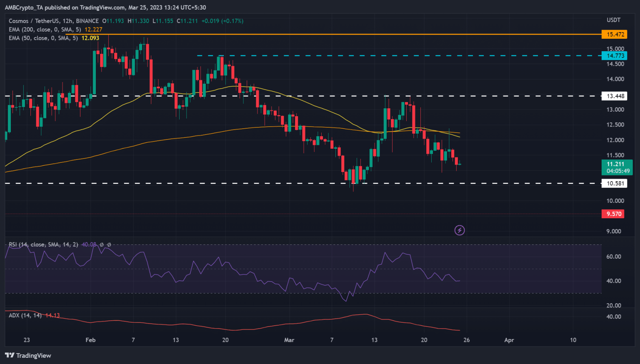Select the 15.472 price label on the axis

(615, 35)
